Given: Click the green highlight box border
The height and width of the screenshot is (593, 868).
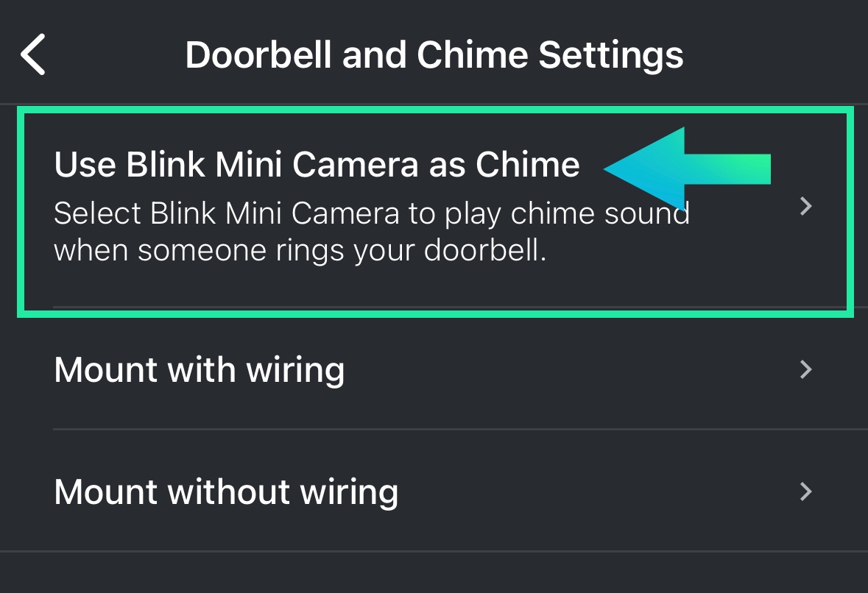Looking at the screenshot, I should [x=435, y=109].
